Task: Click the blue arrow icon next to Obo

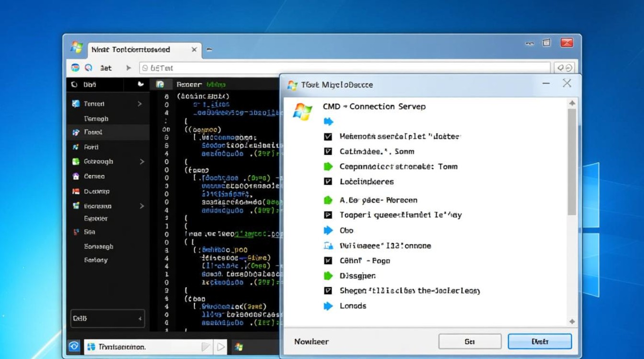Action: pyautogui.click(x=328, y=230)
